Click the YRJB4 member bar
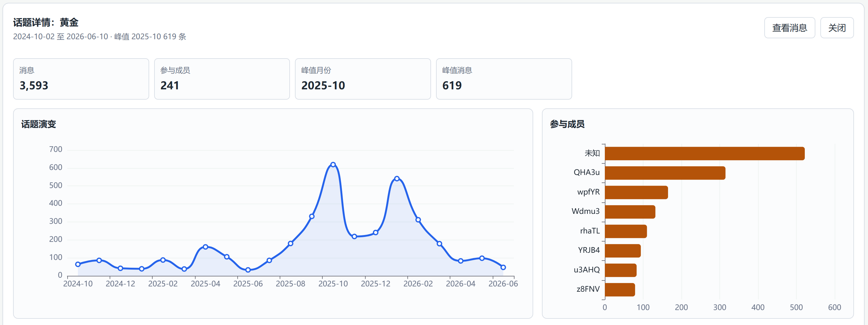Image resolution: width=868 pixels, height=325 pixels. tap(623, 251)
